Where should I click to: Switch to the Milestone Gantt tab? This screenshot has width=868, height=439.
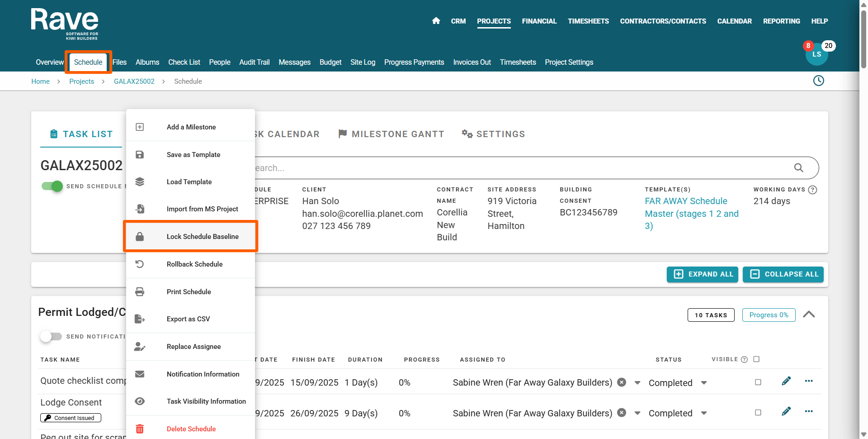(x=392, y=134)
